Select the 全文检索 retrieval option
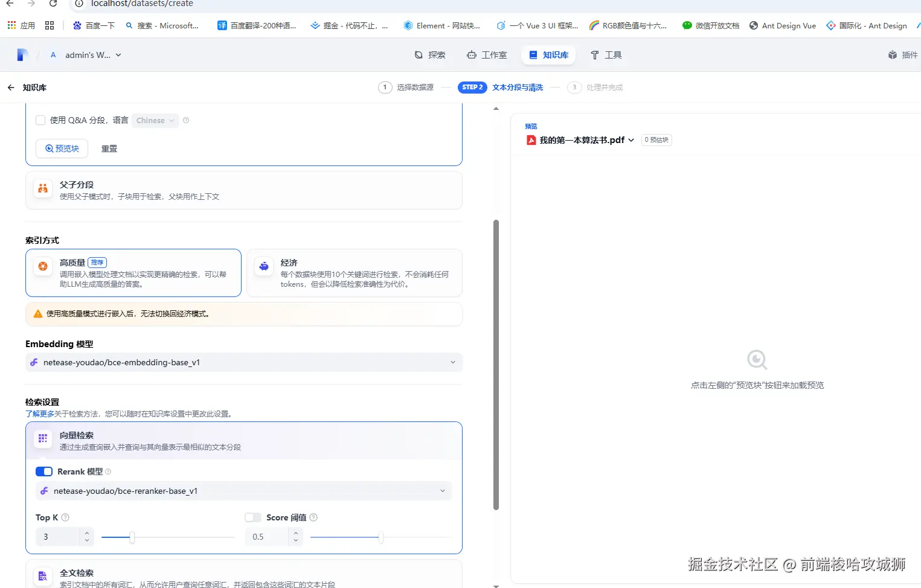The width and height of the screenshot is (921, 588). (244, 575)
